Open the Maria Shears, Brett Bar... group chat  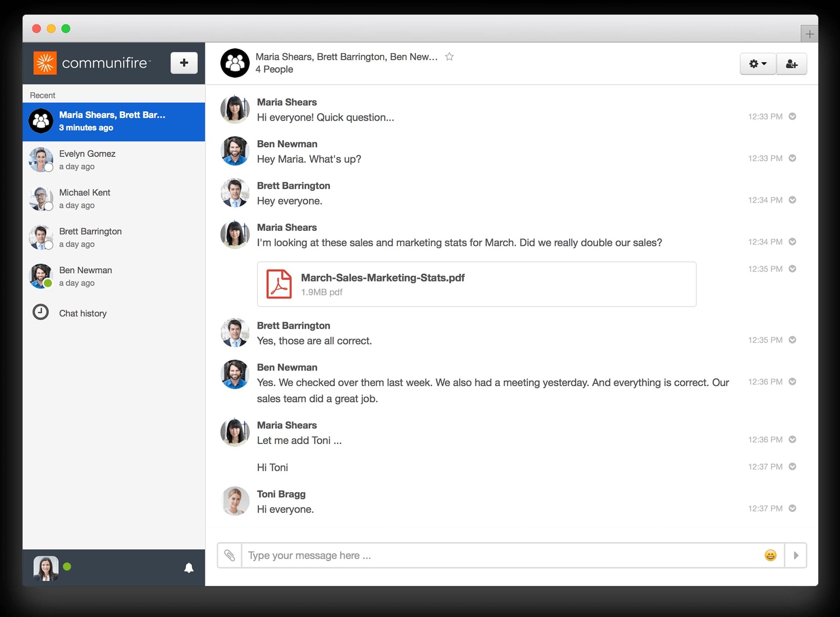[114, 122]
